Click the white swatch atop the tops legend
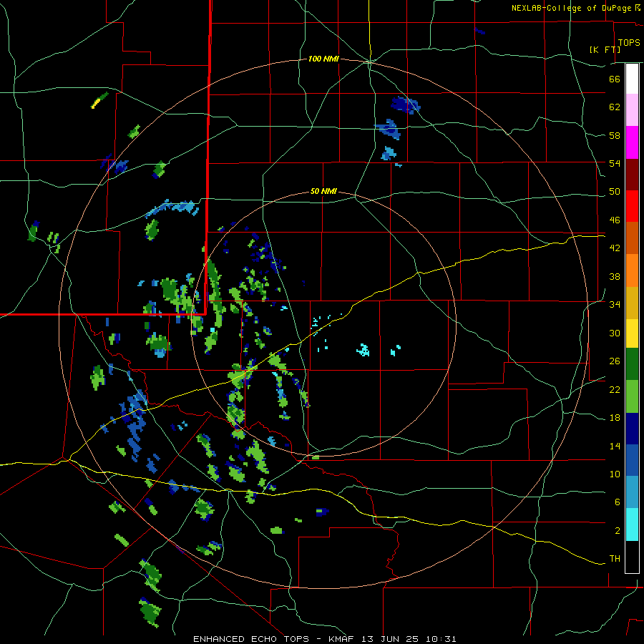This screenshot has width=644, height=644. 632,79
